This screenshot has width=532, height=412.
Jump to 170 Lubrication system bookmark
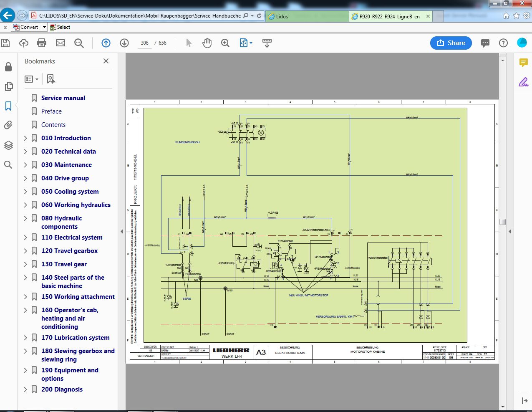click(76, 338)
